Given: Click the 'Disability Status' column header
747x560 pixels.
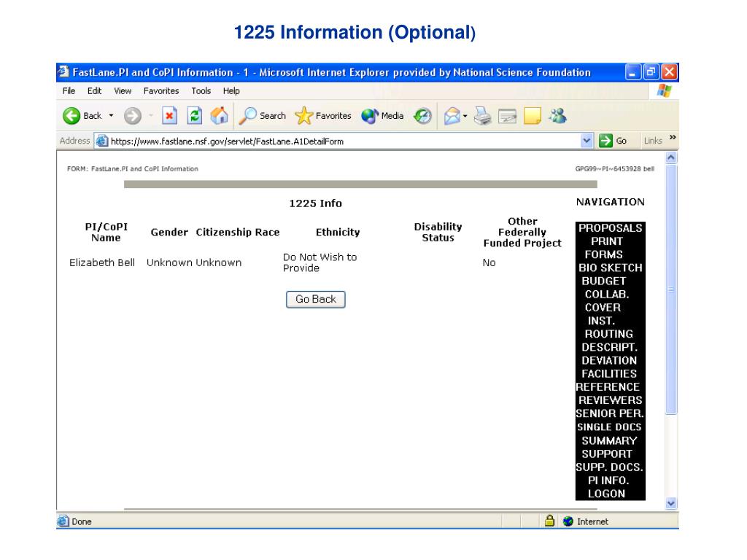Looking at the screenshot, I should click(x=438, y=233).
